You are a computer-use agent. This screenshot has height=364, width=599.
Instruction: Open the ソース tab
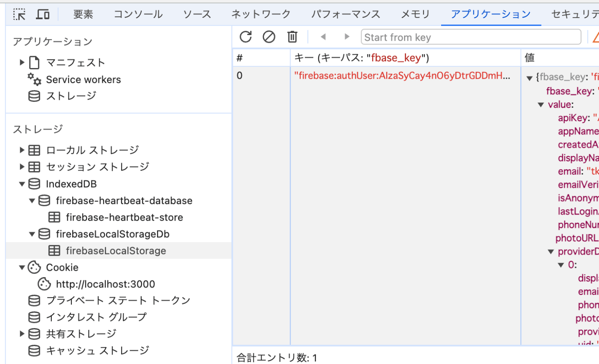197,14
